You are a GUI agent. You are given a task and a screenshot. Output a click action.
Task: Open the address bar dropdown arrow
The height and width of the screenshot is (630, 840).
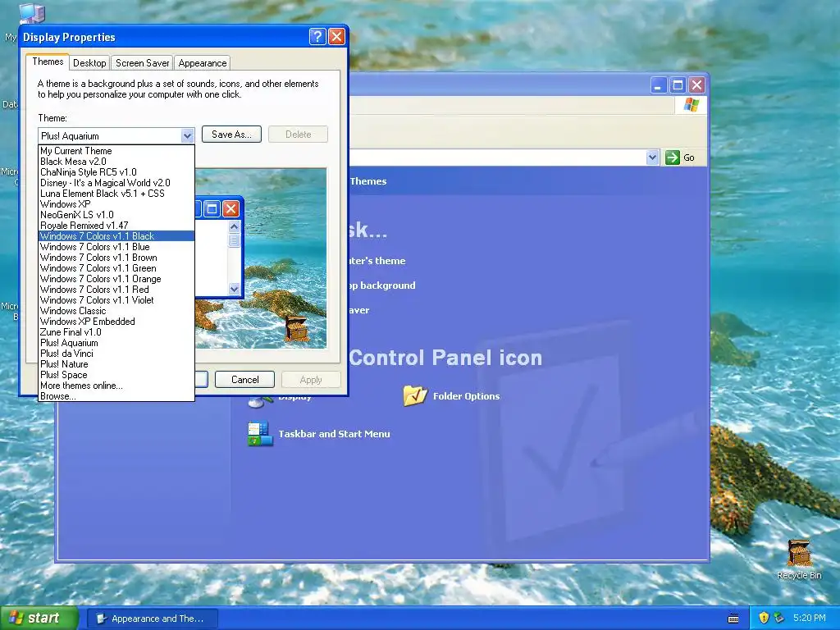pyautogui.click(x=652, y=157)
